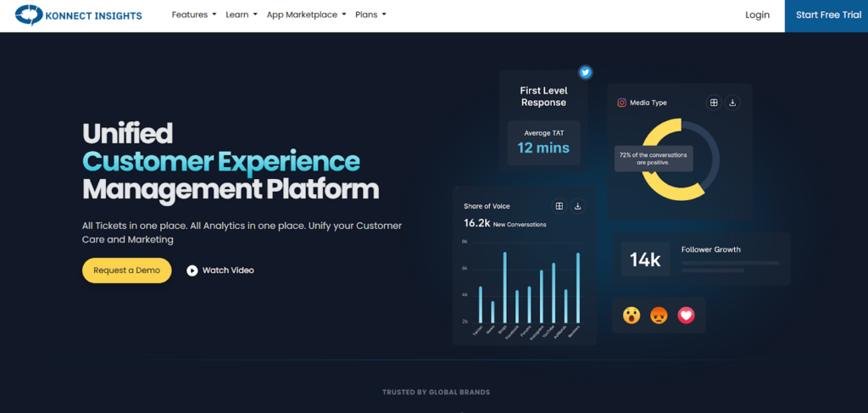Click the Start Free Trial button
This screenshot has width=868, height=413.
826,15
